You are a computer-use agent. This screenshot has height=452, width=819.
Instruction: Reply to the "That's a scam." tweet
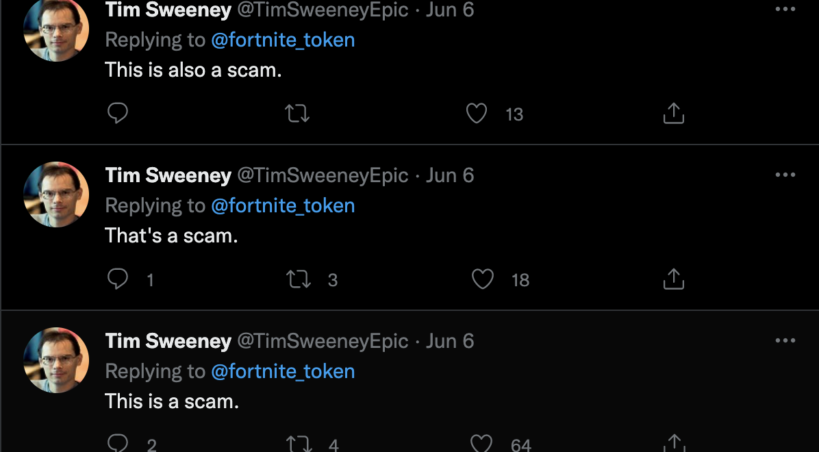click(118, 279)
